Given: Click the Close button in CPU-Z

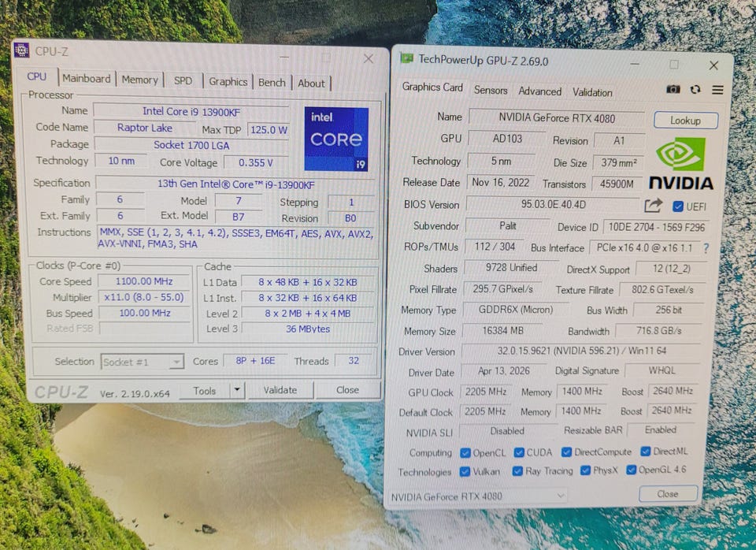Looking at the screenshot, I should click(347, 389).
